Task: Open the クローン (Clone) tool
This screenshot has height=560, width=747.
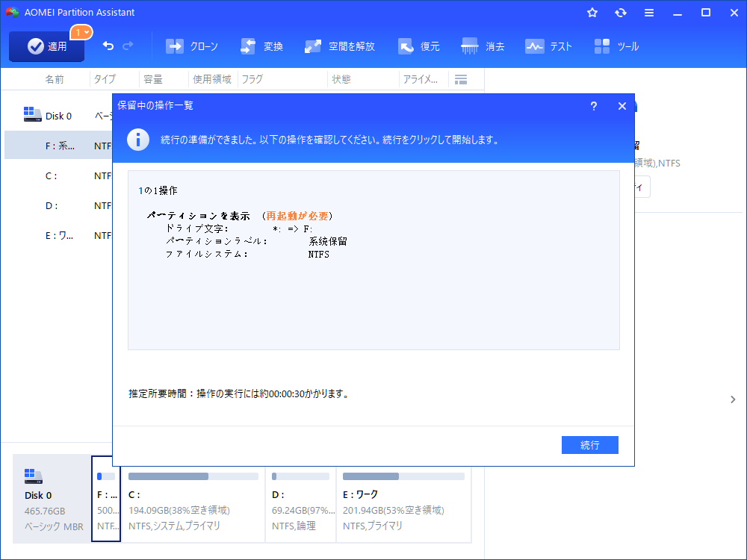Action: pos(192,46)
